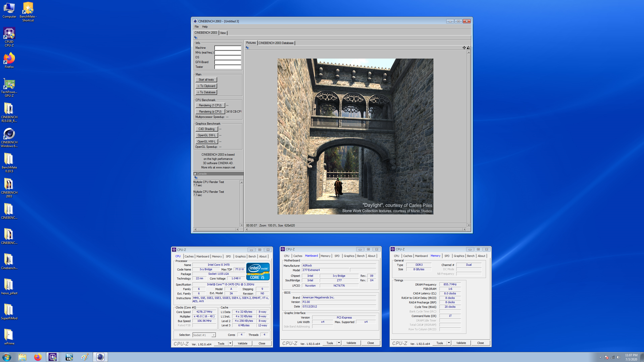Open CINEBENCH R15.038 folder icon

[x=9, y=112]
